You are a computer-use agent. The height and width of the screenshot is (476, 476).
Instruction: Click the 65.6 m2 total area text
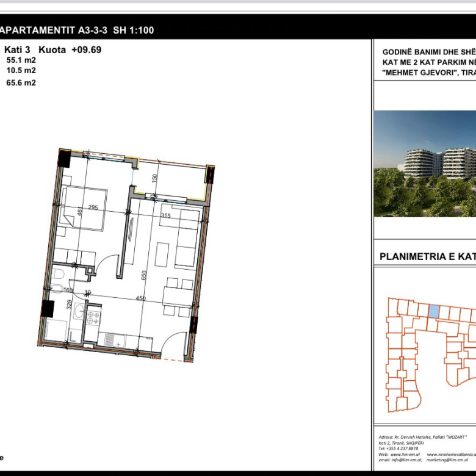[x=21, y=84]
